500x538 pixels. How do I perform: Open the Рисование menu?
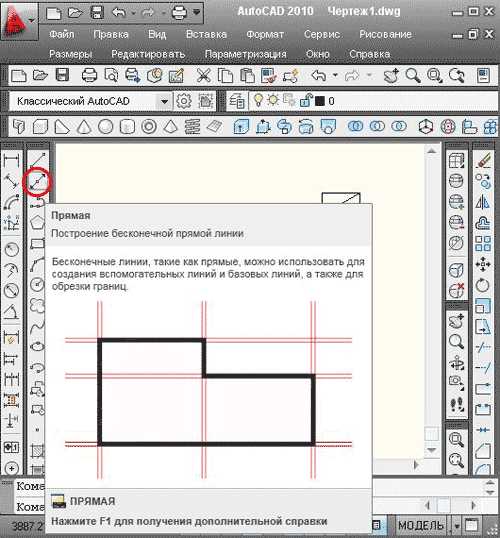385,34
